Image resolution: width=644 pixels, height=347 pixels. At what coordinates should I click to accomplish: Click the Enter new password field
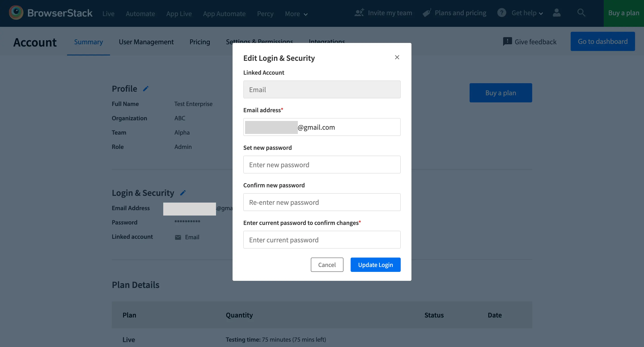coord(322,165)
